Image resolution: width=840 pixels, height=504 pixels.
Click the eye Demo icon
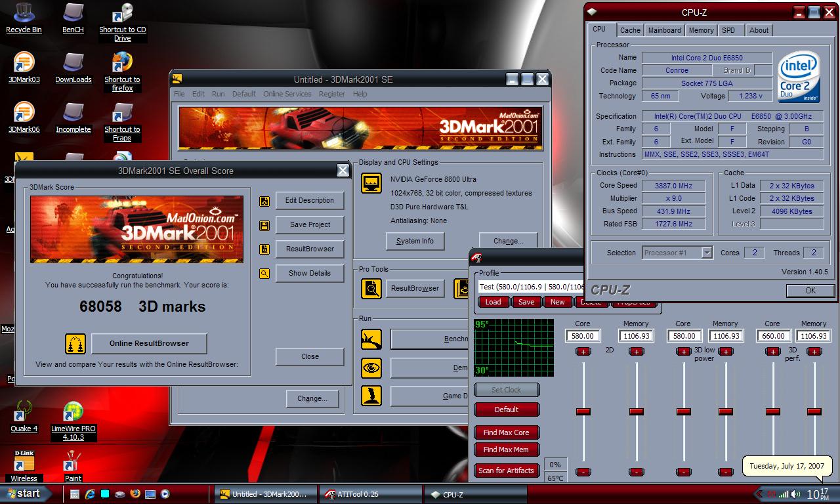coord(371,367)
